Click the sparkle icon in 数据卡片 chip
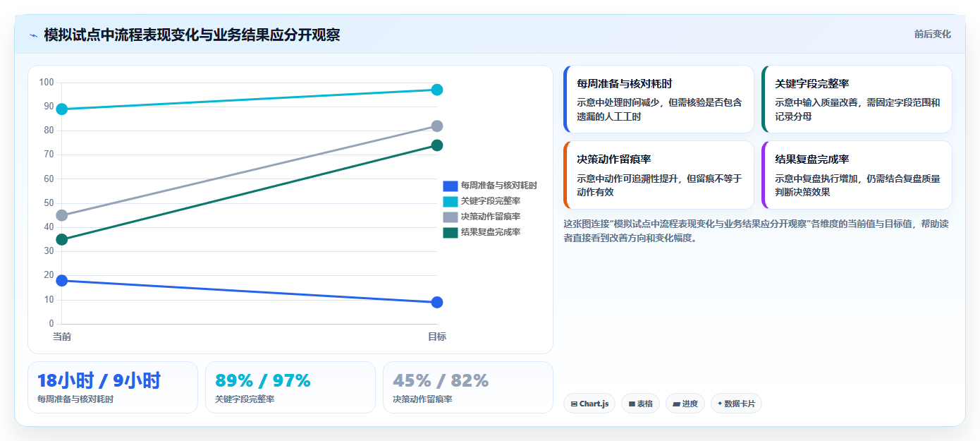The height and width of the screenshot is (441, 980). (720, 404)
